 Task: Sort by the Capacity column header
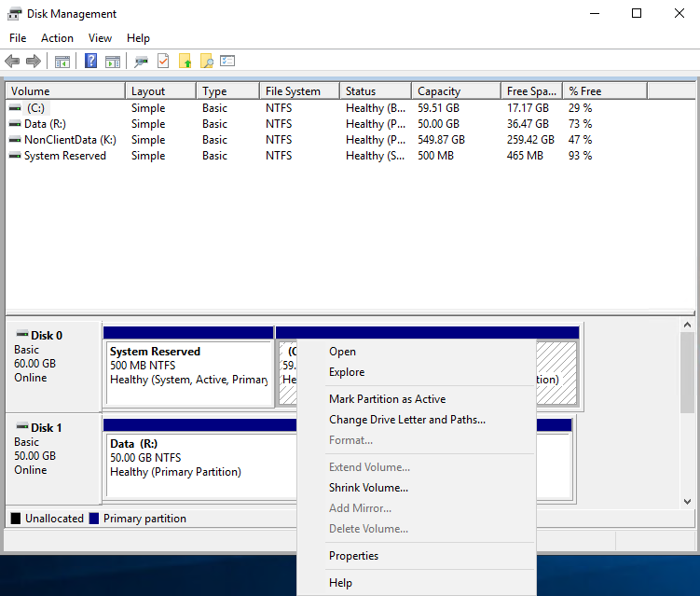click(456, 91)
